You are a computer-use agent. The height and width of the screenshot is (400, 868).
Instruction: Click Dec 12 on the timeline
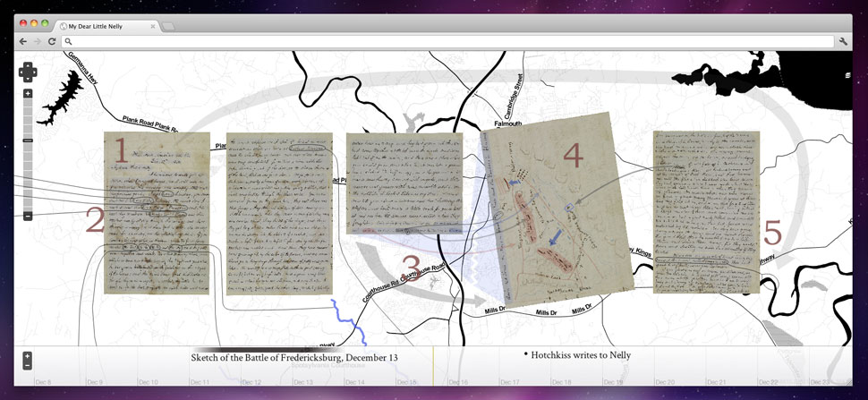point(251,382)
